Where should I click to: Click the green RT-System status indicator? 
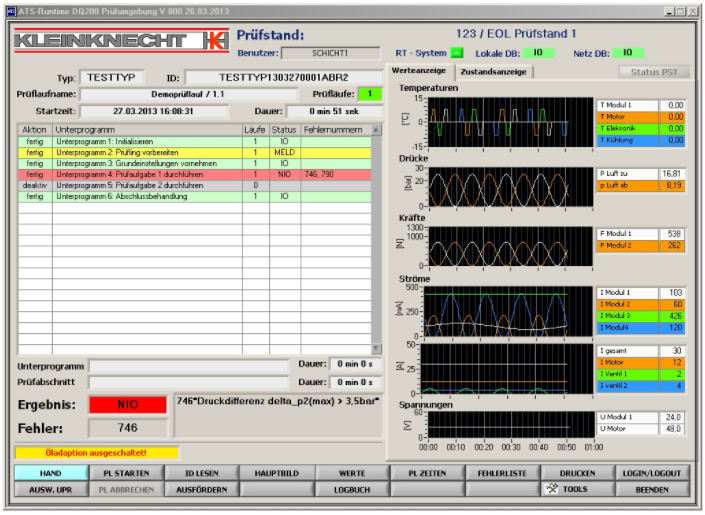457,53
